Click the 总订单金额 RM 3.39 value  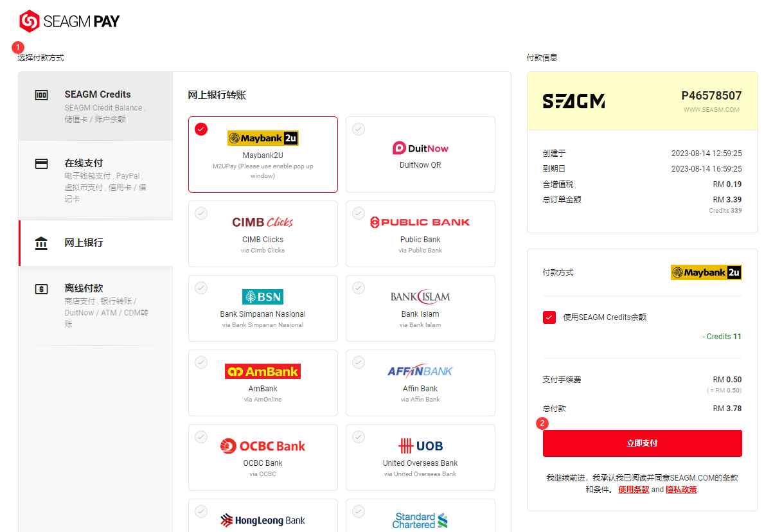pyautogui.click(x=727, y=200)
